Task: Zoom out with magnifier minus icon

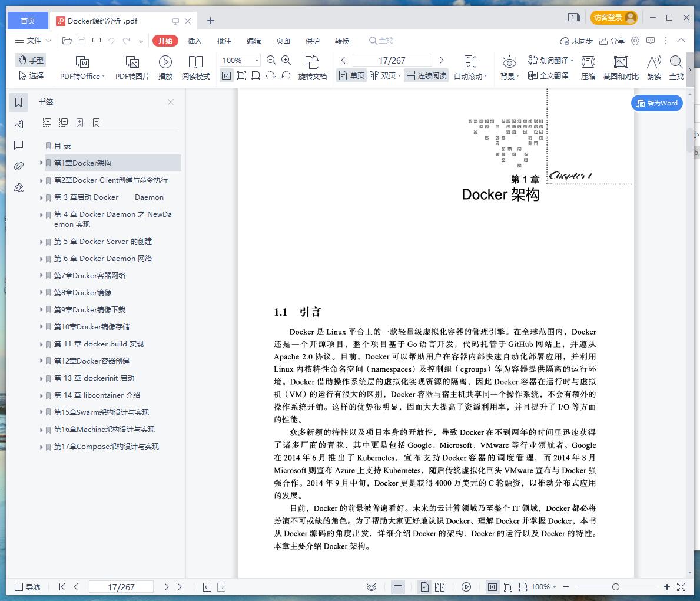Action: pos(271,60)
